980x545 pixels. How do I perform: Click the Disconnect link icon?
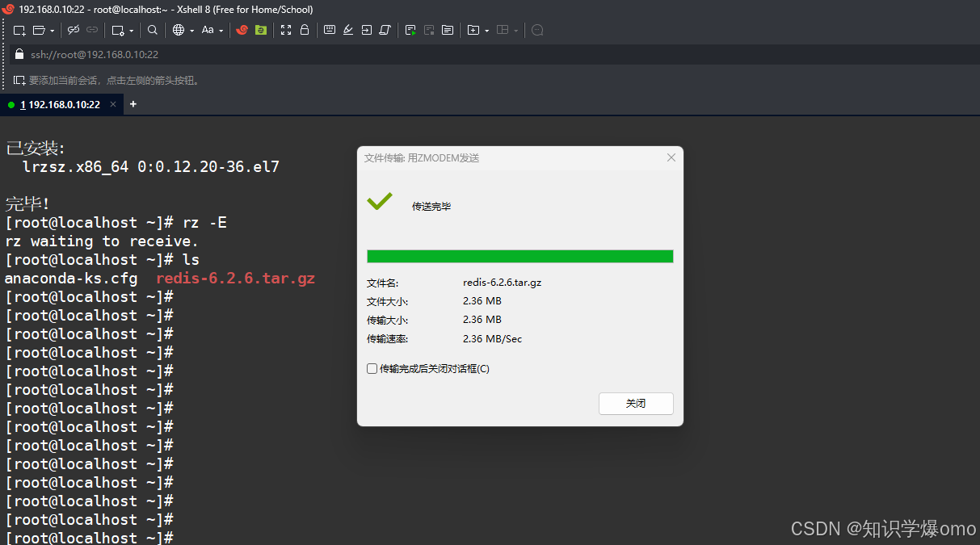[x=74, y=30]
